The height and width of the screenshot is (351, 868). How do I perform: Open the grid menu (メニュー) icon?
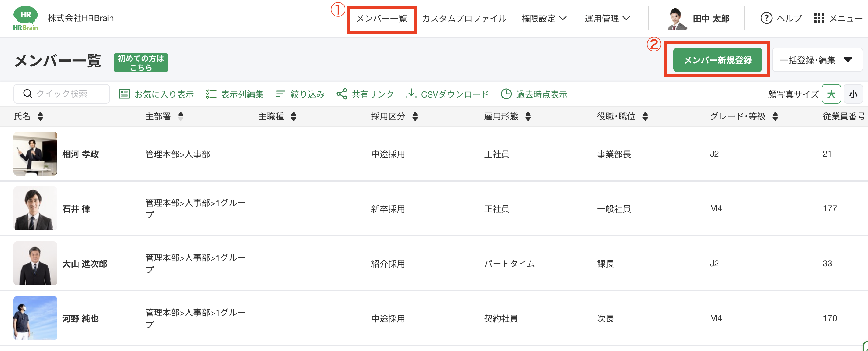(x=819, y=18)
